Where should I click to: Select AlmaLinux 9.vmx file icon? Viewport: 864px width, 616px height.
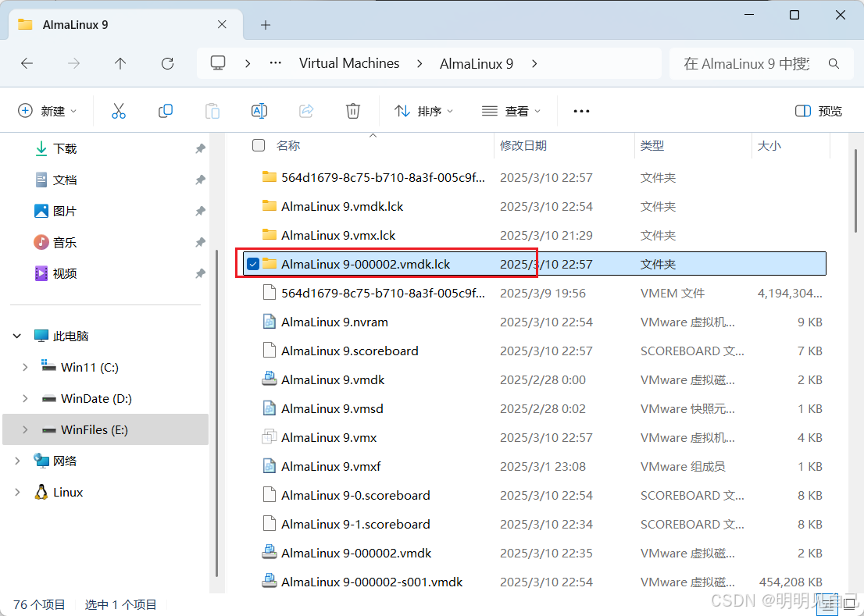pos(269,437)
